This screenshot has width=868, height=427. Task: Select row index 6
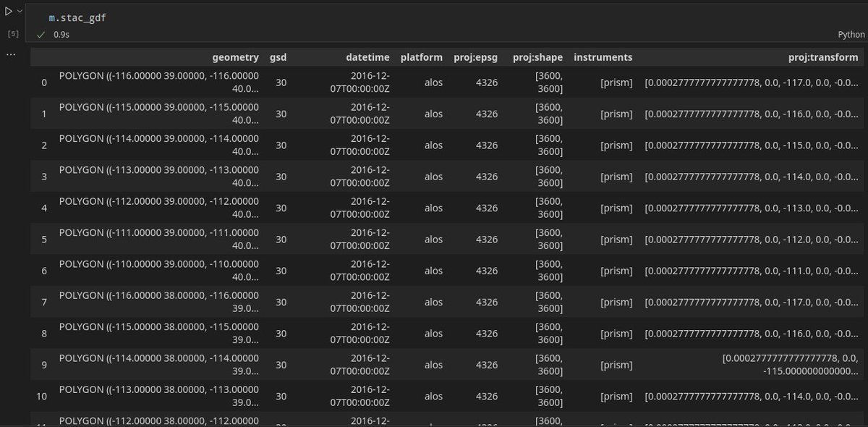point(43,271)
